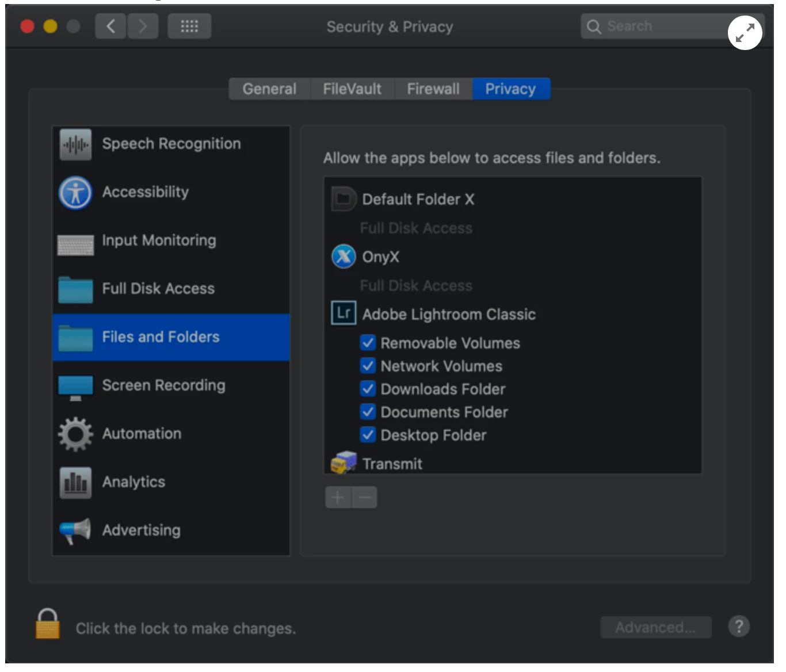Screen dimensions: 786x672
Task: Uncheck Desktop Folder checkbox
Action: (368, 435)
